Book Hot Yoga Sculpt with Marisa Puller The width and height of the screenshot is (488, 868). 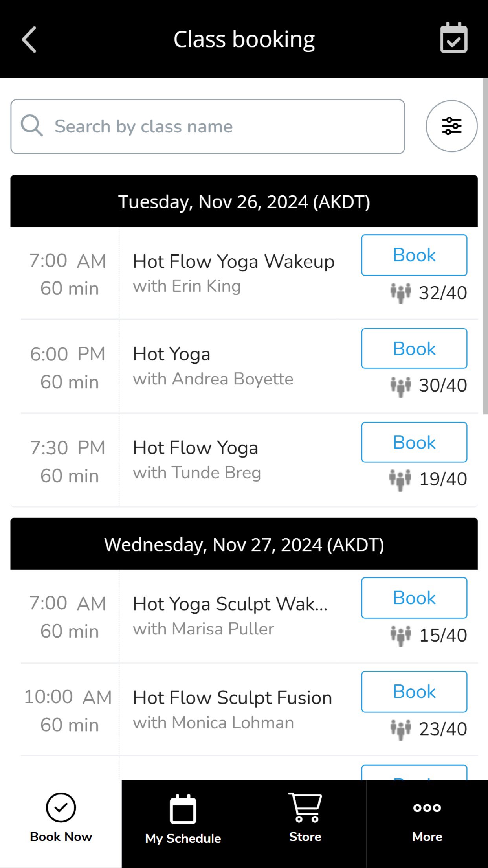coord(414,598)
